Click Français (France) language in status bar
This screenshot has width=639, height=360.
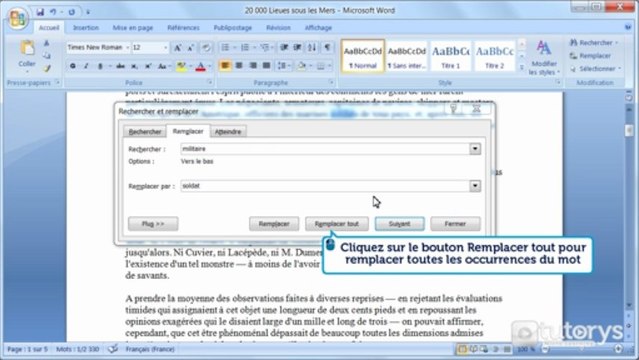(150, 349)
